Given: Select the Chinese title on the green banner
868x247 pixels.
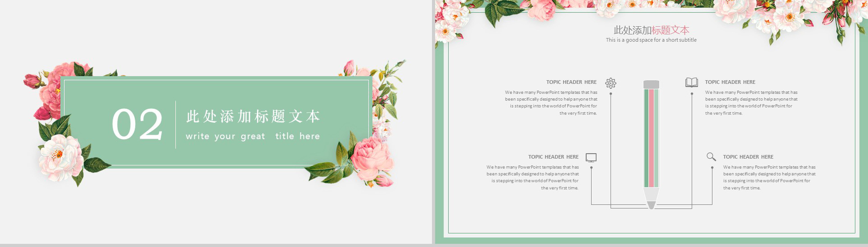Looking at the screenshot, I should click(253, 116).
